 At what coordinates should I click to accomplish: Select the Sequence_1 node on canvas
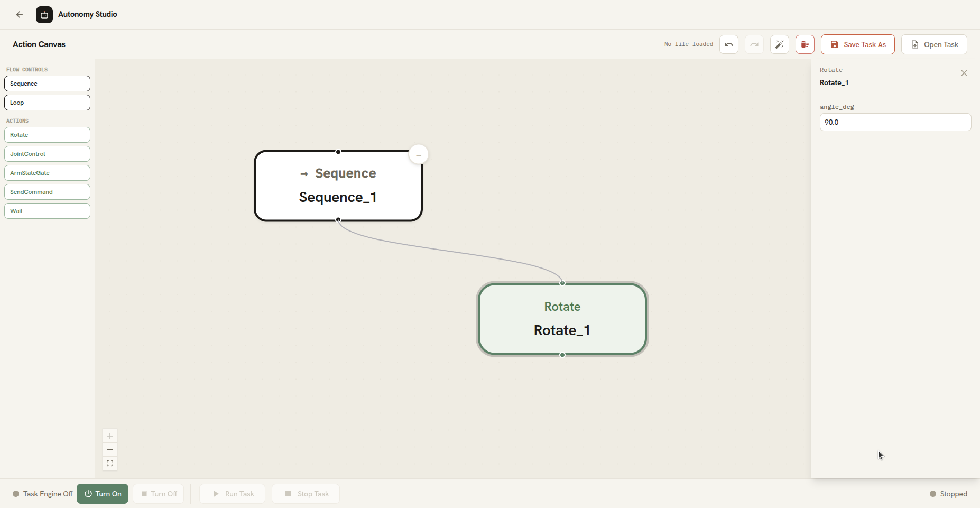[x=338, y=186]
